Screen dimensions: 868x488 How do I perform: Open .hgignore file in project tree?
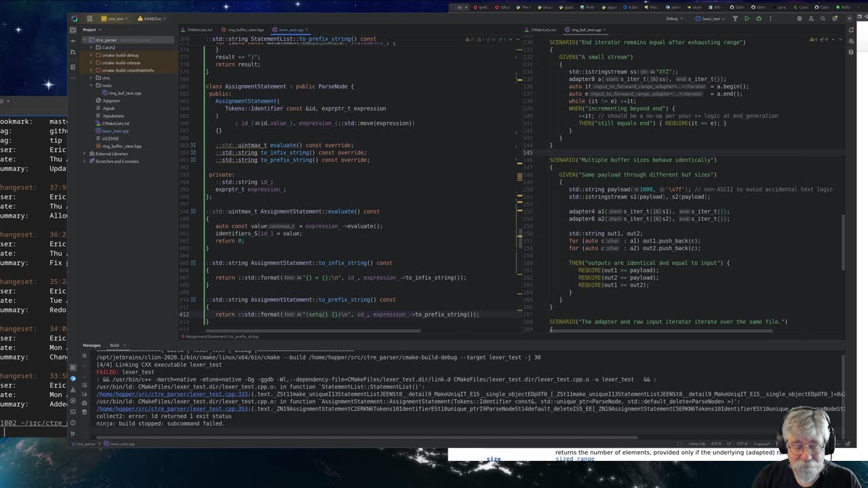[x=106, y=100]
